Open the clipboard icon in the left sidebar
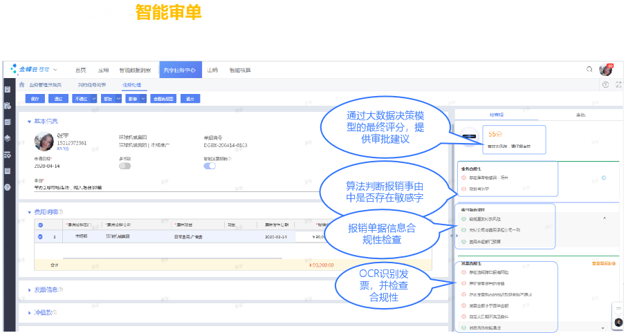644x333 pixels. coord(8,106)
